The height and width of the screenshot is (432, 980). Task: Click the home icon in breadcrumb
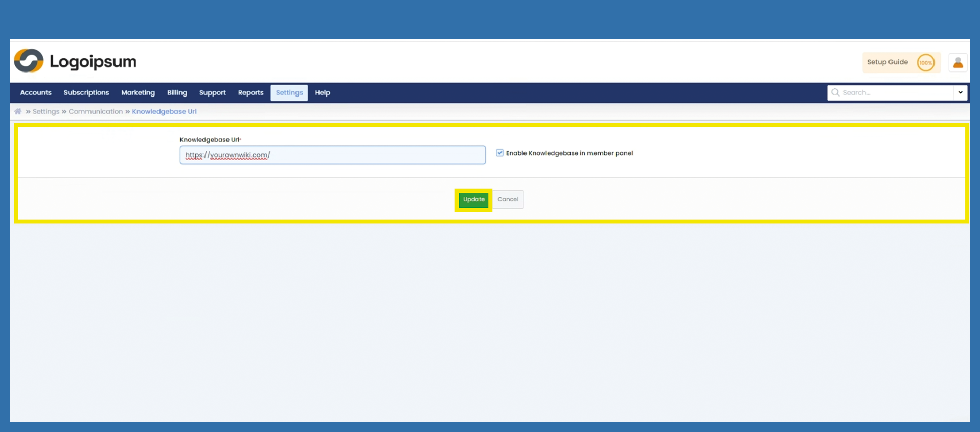18,111
